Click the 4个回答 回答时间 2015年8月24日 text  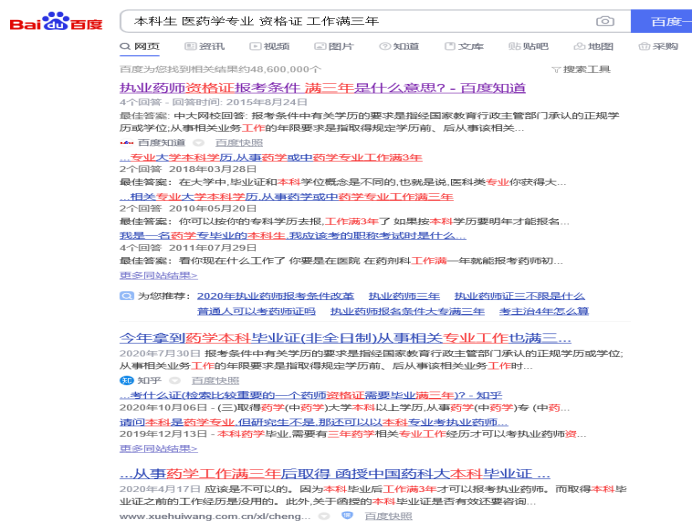point(214,102)
